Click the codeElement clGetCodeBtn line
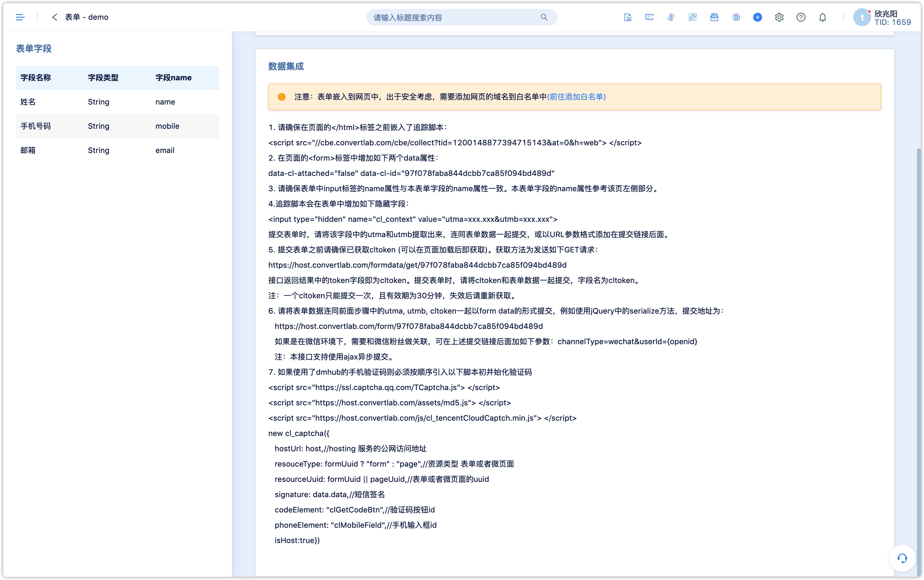The height and width of the screenshot is (580, 924). click(x=355, y=510)
